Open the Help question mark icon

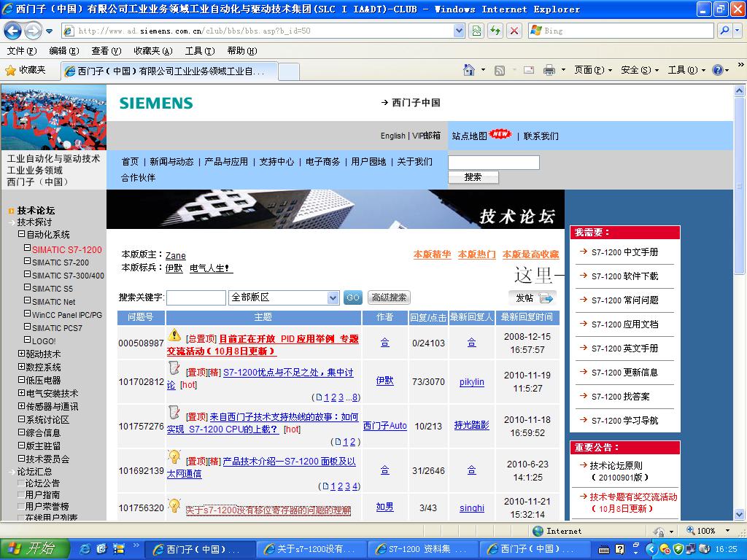[717, 70]
